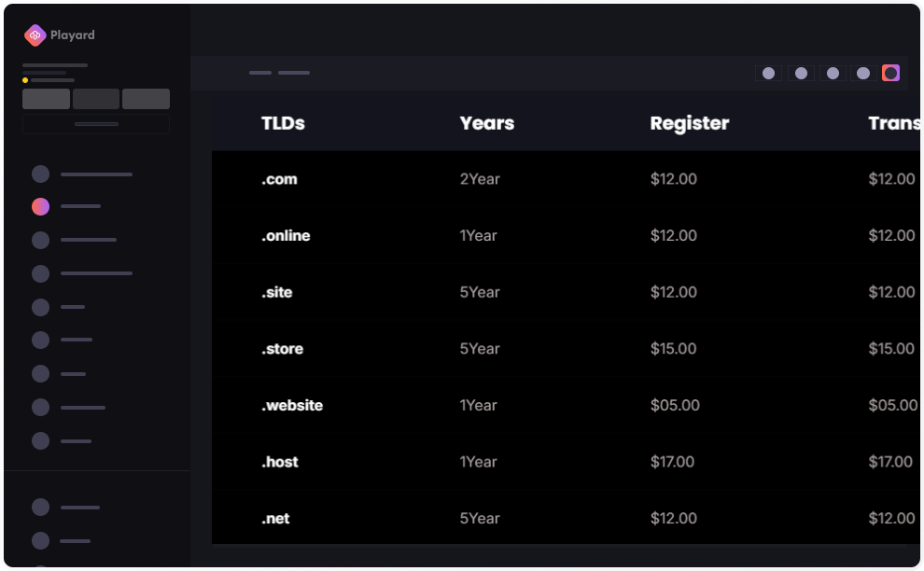Select the highlighted gradient sidebar item

tap(40, 206)
